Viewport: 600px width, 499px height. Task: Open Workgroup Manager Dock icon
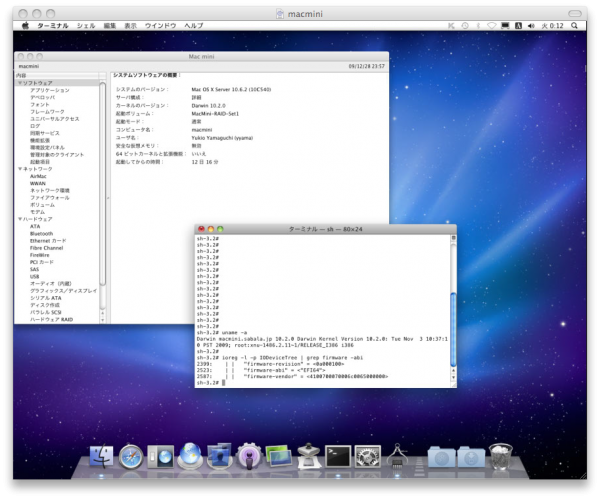click(x=219, y=456)
